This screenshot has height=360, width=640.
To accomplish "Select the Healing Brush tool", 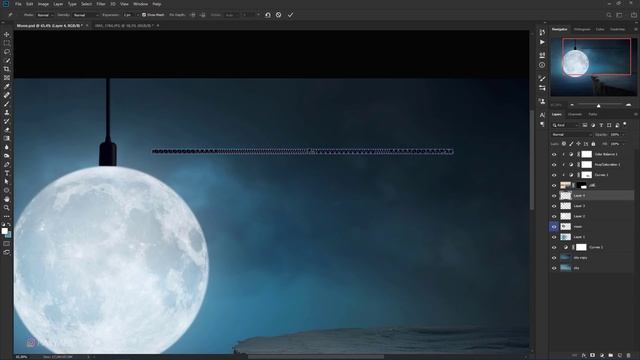I will [7, 95].
